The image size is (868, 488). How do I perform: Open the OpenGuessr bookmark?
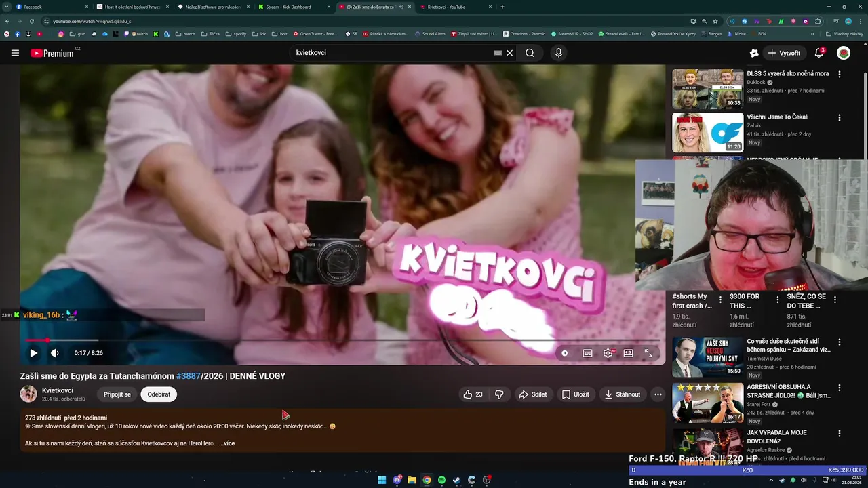click(x=315, y=34)
